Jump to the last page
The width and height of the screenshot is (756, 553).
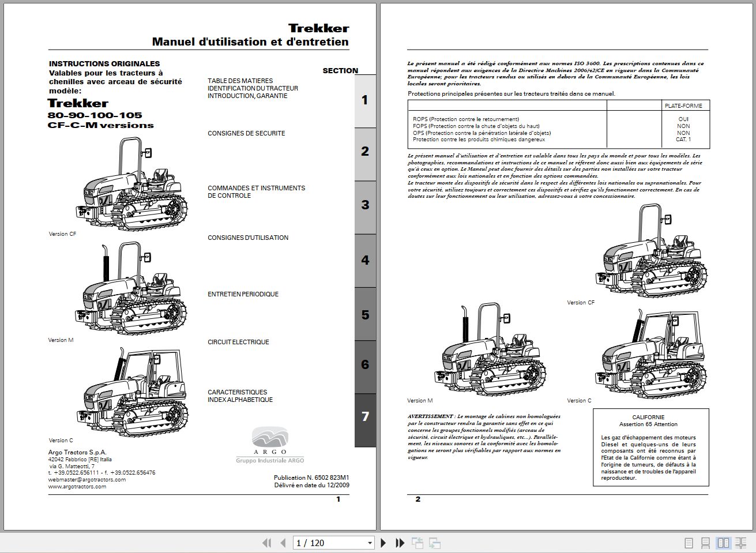pos(400,543)
